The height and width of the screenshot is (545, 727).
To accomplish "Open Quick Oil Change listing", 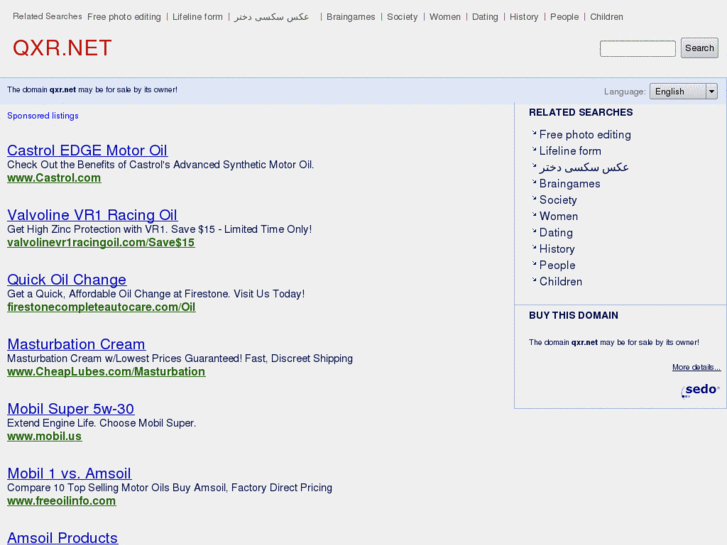I will 67,279.
